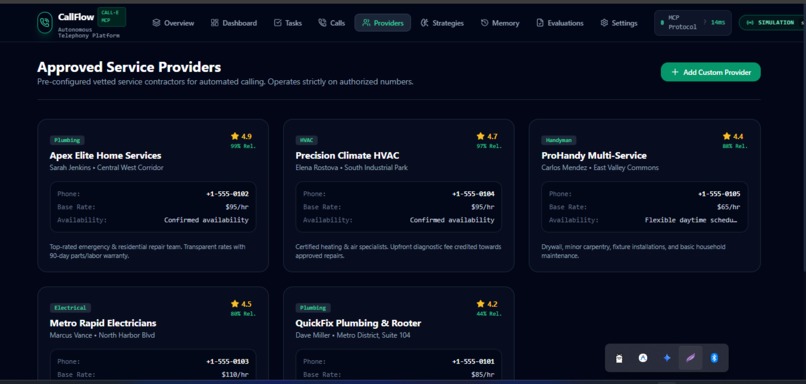Click Apex Elite's 90-day warranty description
Screen dimensions: 806x384
click(148, 251)
